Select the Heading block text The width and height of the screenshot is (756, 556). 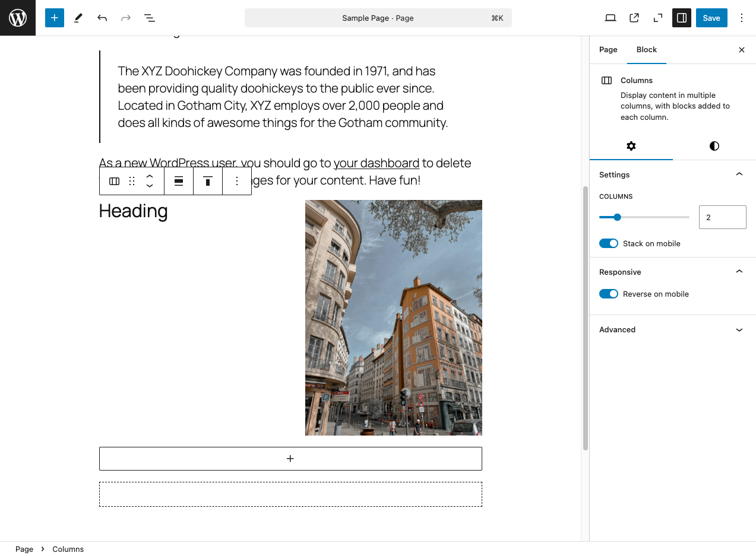pyautogui.click(x=134, y=211)
